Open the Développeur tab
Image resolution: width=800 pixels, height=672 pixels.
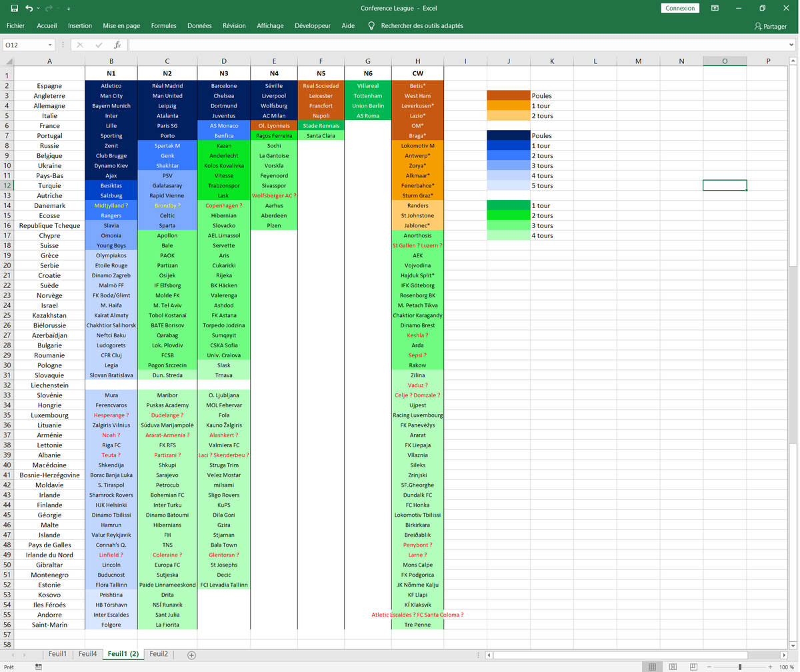[311, 26]
